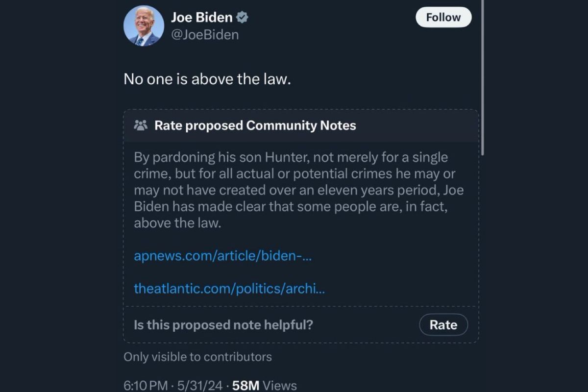This screenshot has height=392, width=588.
Task: Click the 6:10 PM timestamp
Action: 146,385
